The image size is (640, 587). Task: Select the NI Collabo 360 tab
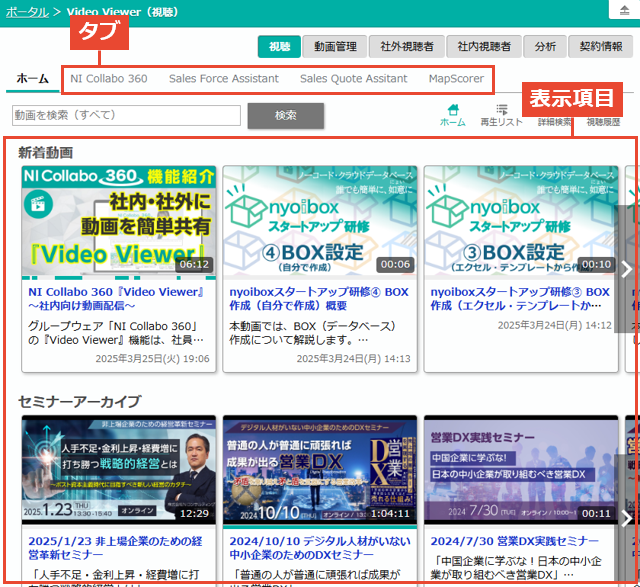pos(109,79)
